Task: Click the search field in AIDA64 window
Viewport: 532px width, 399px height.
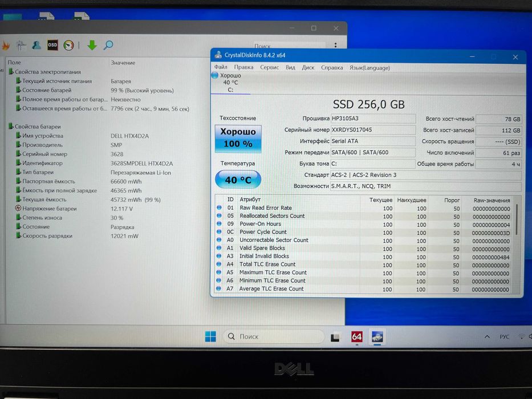Action: [289, 46]
